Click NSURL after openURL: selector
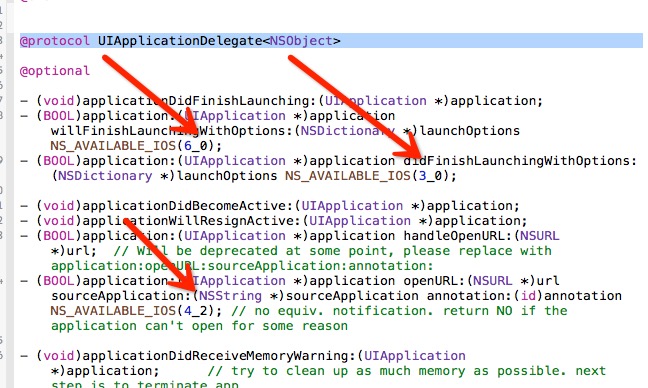This screenshot has height=388, width=648. 493,281
